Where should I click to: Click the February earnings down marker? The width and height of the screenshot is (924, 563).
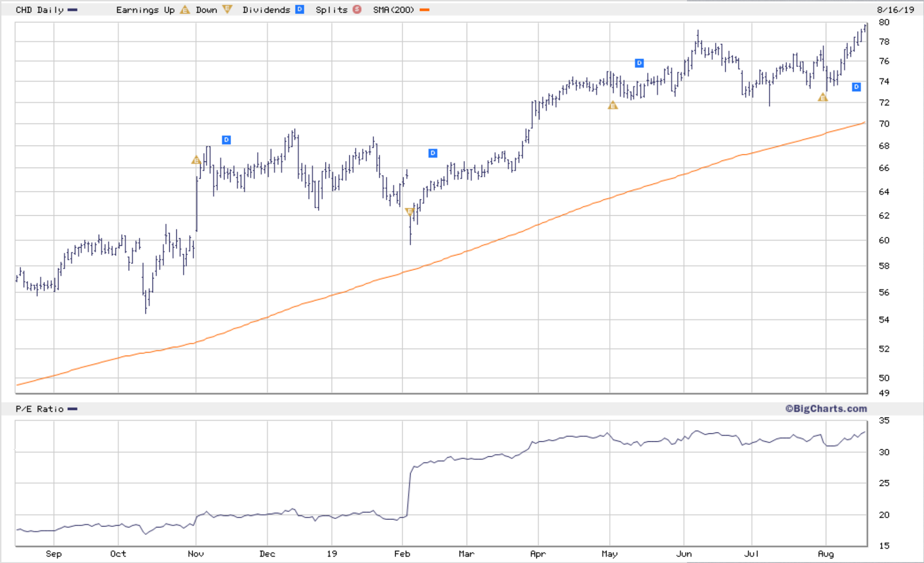pyautogui.click(x=410, y=212)
